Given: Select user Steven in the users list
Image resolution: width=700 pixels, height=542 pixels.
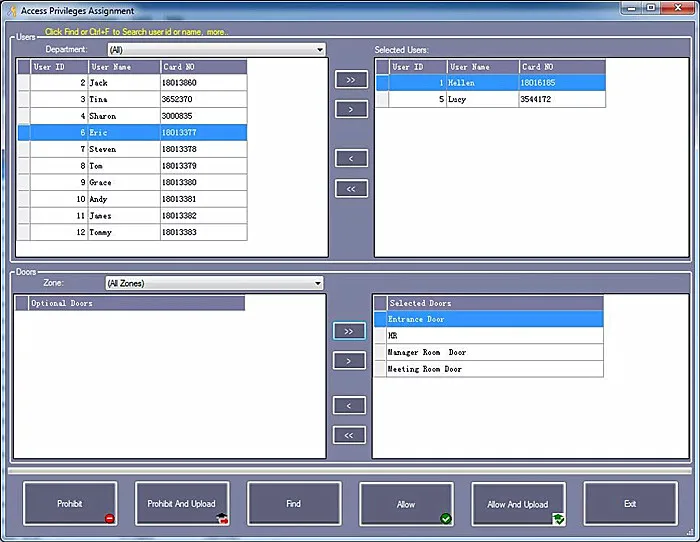Looking at the screenshot, I should tap(133, 149).
